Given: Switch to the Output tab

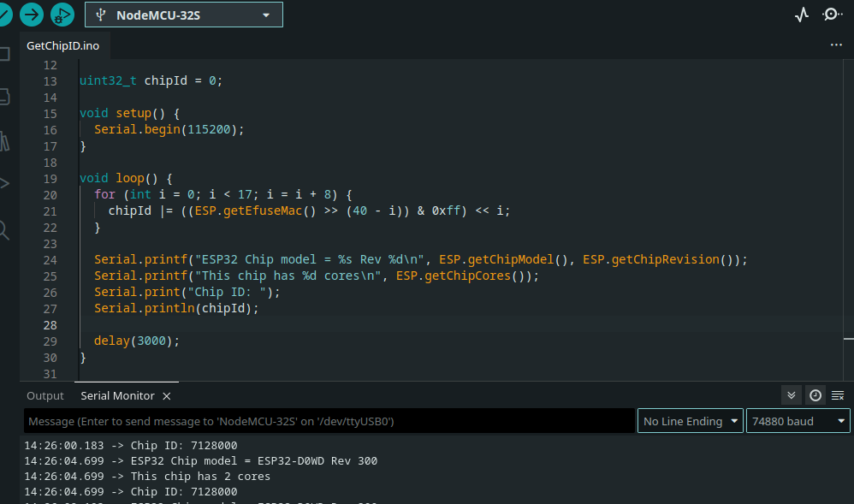Looking at the screenshot, I should (x=45, y=396).
